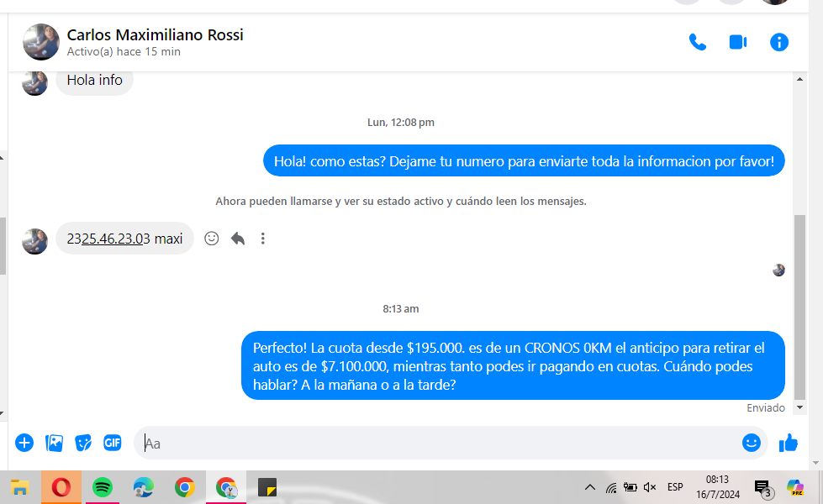Open Spotify from the taskbar
Screen dimensions: 823x504
[x=103, y=487]
